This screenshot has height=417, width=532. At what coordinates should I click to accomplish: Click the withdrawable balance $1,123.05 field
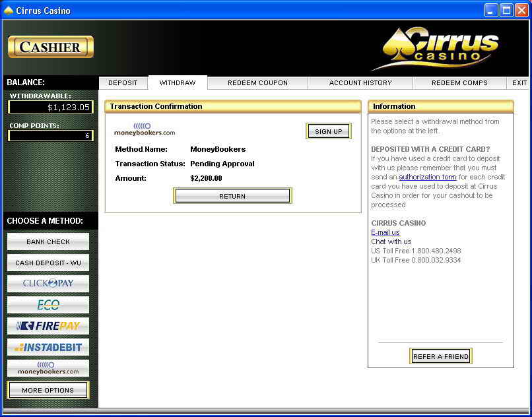(x=51, y=107)
